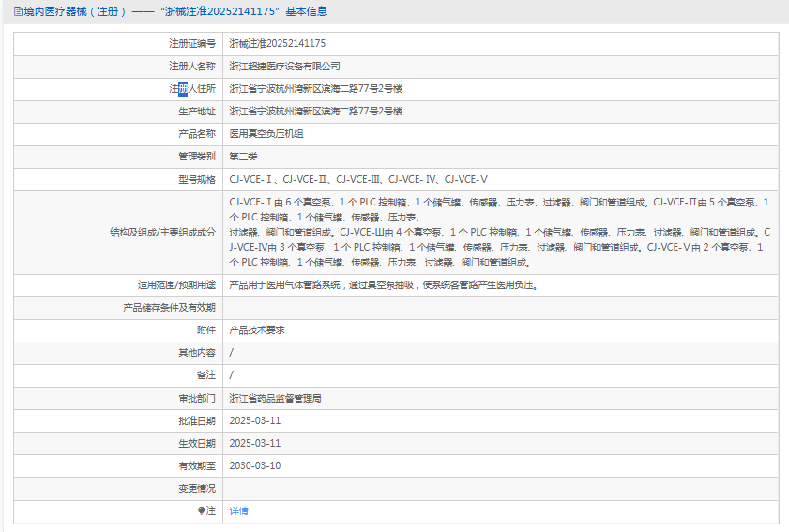This screenshot has width=789, height=532.
Task: Click the 结构及组成/主要组成成分 label
Action: click(162, 232)
